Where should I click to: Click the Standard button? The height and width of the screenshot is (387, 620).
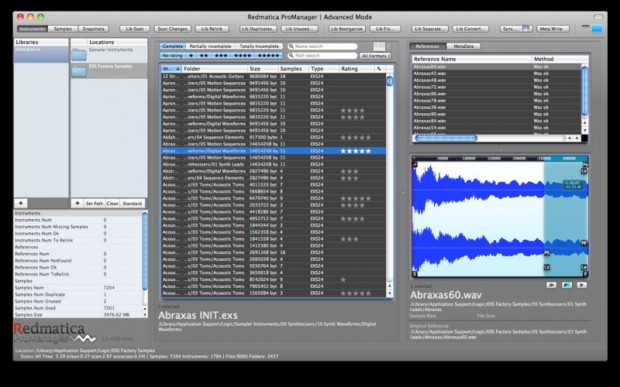(132, 203)
